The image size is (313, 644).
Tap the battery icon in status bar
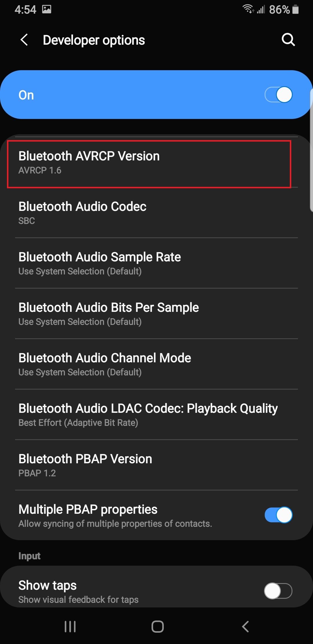(x=295, y=10)
